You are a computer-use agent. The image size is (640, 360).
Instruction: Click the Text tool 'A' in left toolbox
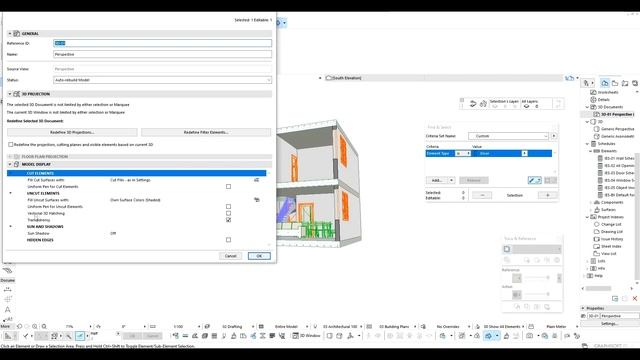click(x=7, y=309)
